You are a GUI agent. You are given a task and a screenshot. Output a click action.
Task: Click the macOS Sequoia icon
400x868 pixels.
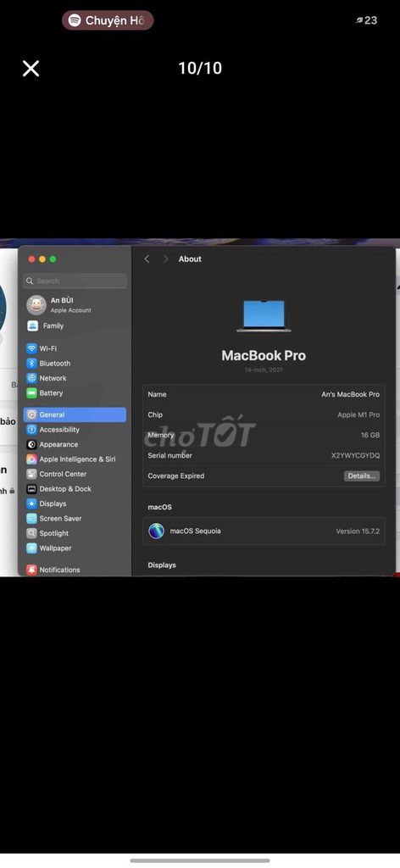pyautogui.click(x=156, y=531)
